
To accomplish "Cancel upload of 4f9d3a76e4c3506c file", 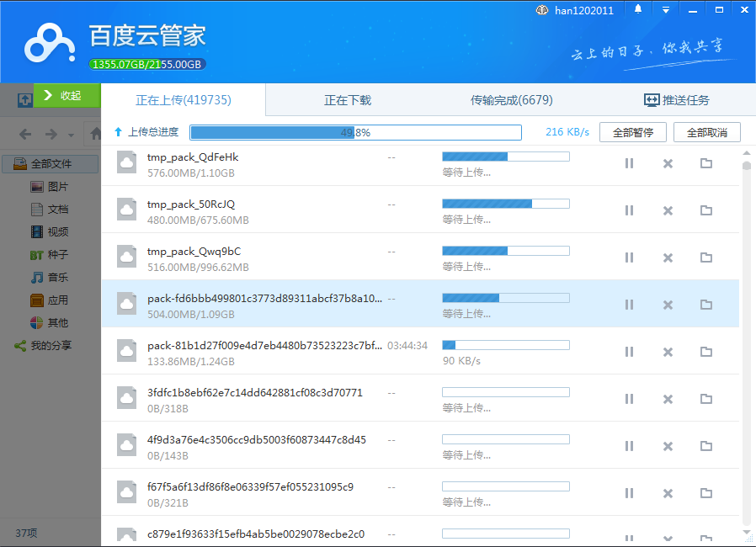I will pos(668,446).
